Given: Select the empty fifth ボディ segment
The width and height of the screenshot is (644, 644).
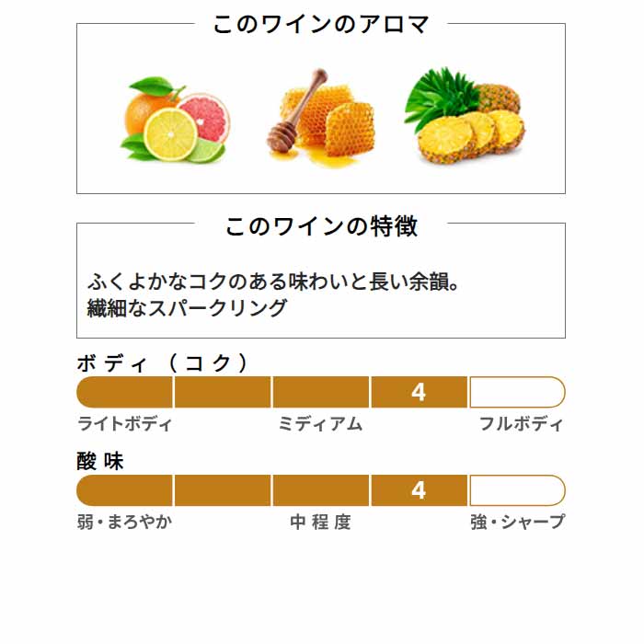Looking at the screenshot, I should [x=517, y=392].
